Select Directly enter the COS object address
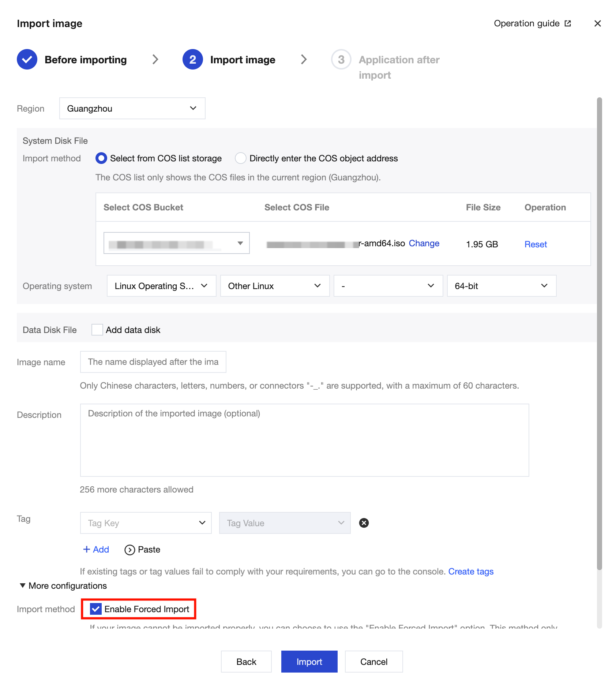 (240, 158)
